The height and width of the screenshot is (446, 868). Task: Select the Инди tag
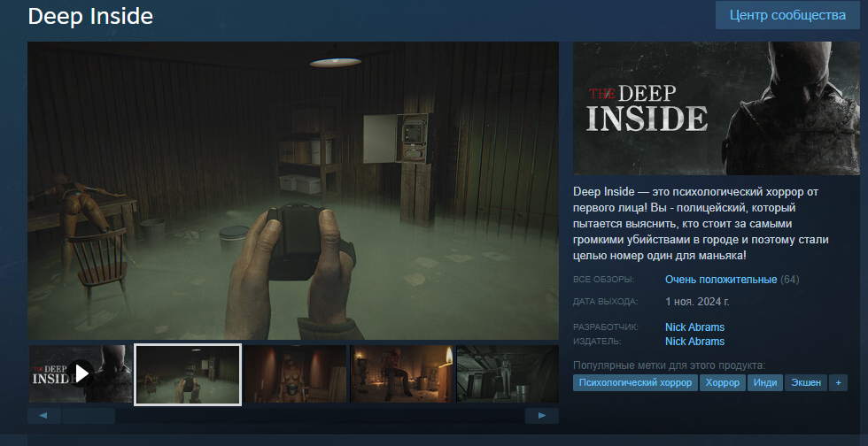[x=765, y=383]
